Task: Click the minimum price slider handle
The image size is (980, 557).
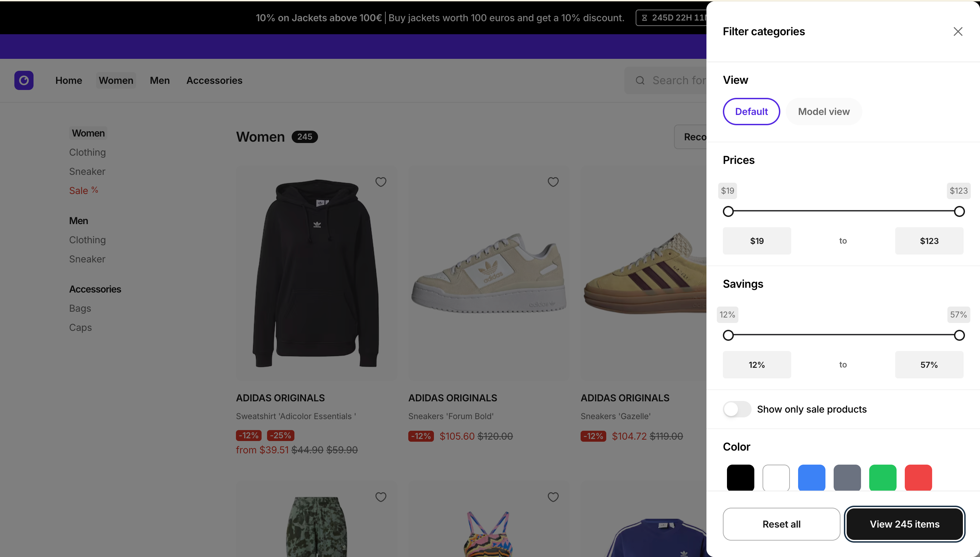Action: [x=728, y=211]
